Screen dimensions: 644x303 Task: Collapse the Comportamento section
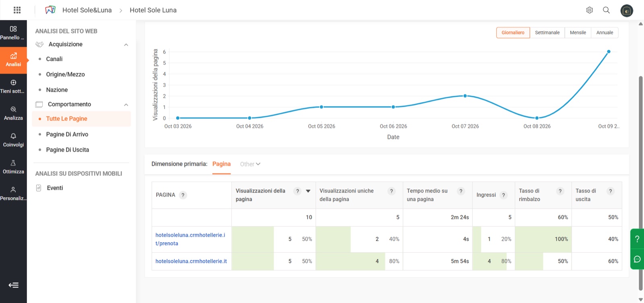[x=126, y=105]
